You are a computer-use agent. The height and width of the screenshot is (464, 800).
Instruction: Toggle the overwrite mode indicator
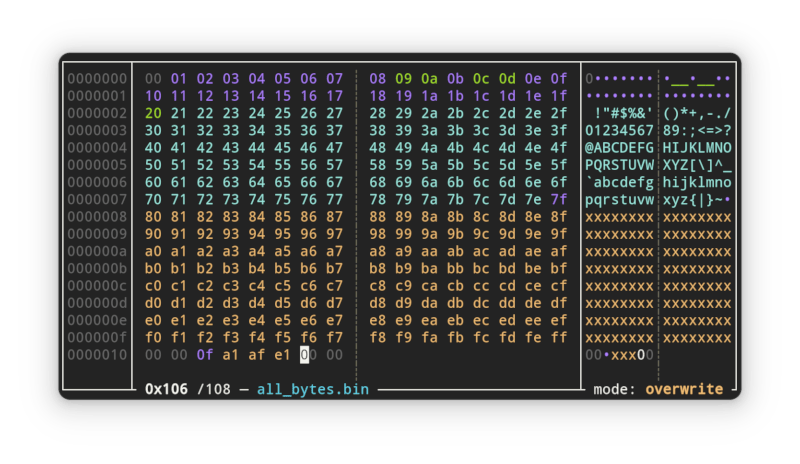[689, 389]
